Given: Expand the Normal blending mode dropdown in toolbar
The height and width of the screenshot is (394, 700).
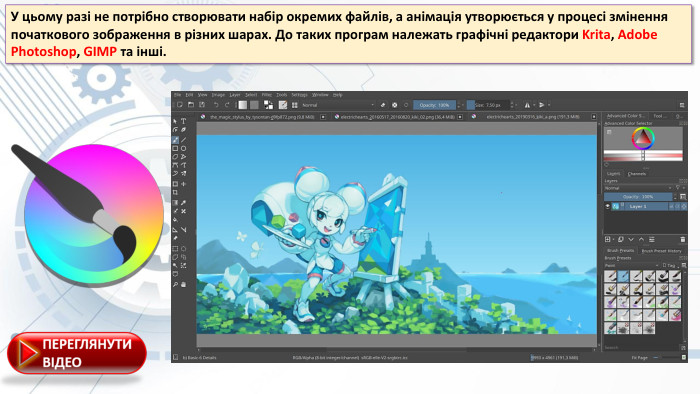Looking at the screenshot, I should tap(338, 105).
